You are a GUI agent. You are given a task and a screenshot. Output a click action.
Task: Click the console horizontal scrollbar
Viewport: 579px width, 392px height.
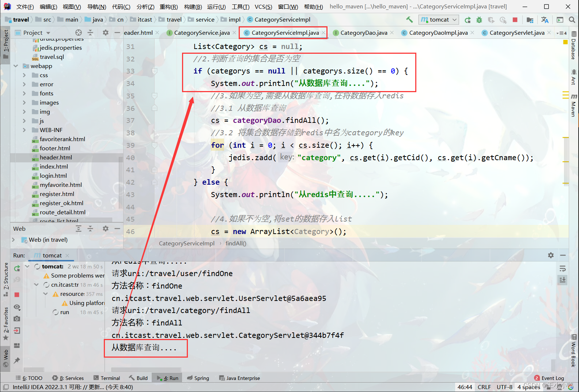(146, 369)
